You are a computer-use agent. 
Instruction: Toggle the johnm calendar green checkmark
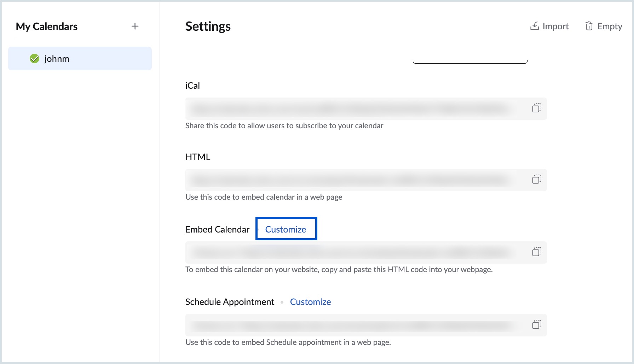(x=34, y=59)
